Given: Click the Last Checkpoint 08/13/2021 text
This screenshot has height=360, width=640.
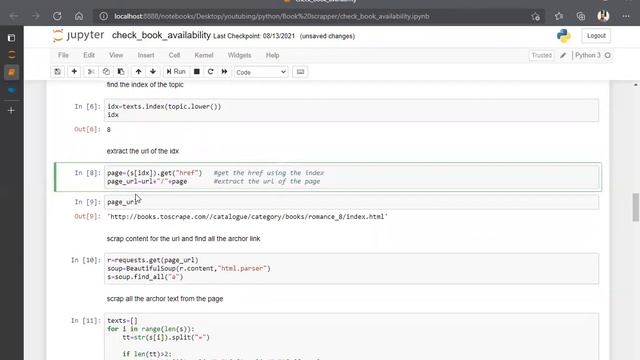Looking at the screenshot, I should pyautogui.click(x=254, y=36).
